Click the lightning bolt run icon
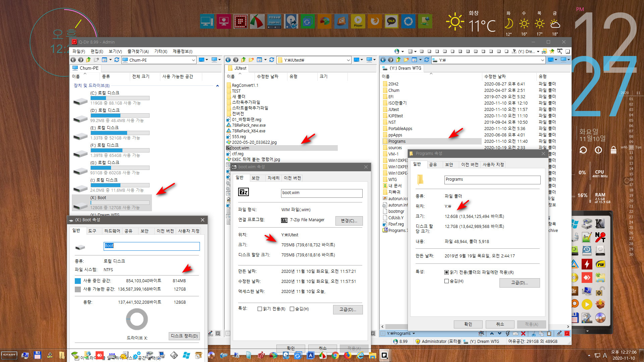This screenshot has width=644, height=362. [x=508, y=334]
